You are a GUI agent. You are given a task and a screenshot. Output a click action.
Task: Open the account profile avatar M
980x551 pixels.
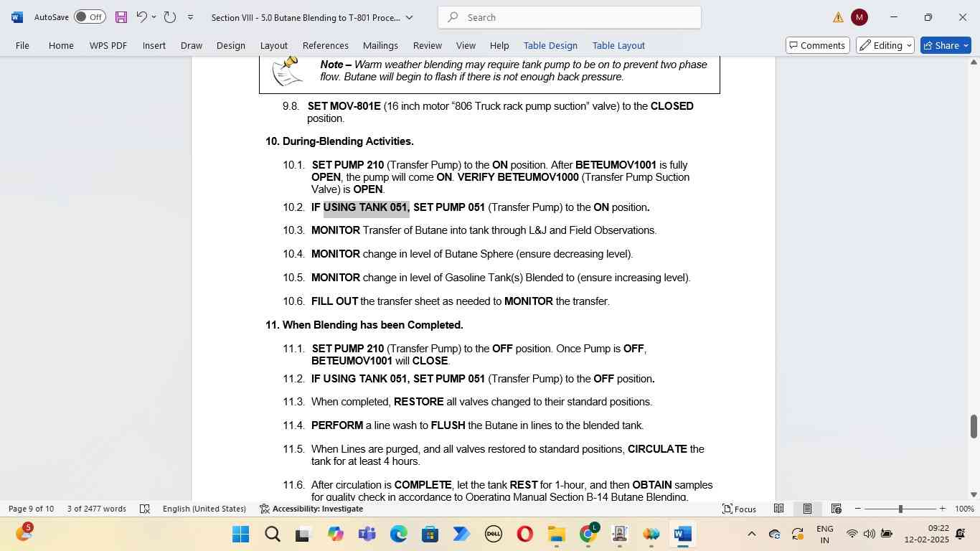859,17
